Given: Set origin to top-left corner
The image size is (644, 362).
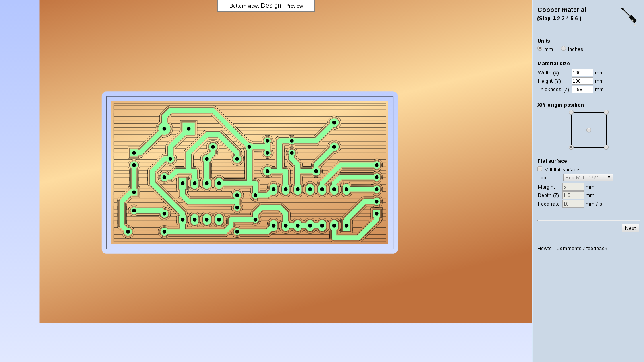Looking at the screenshot, I should [x=571, y=112].
